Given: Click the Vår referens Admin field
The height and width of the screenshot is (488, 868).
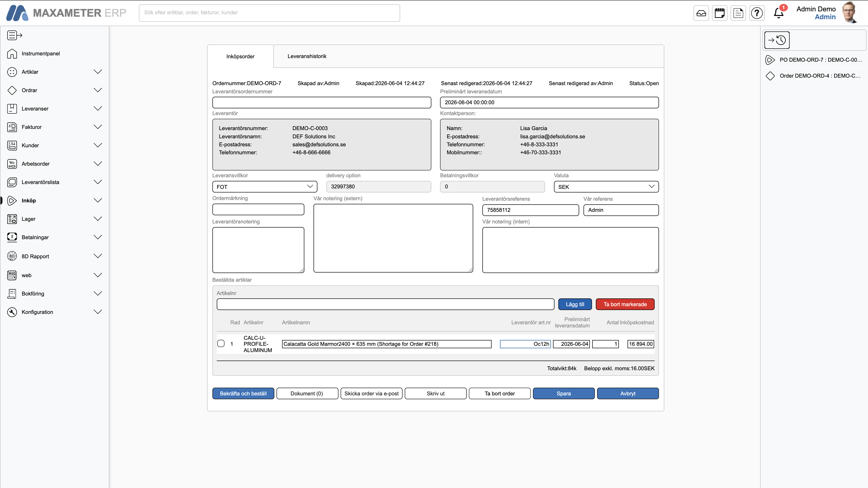Looking at the screenshot, I should [621, 210].
